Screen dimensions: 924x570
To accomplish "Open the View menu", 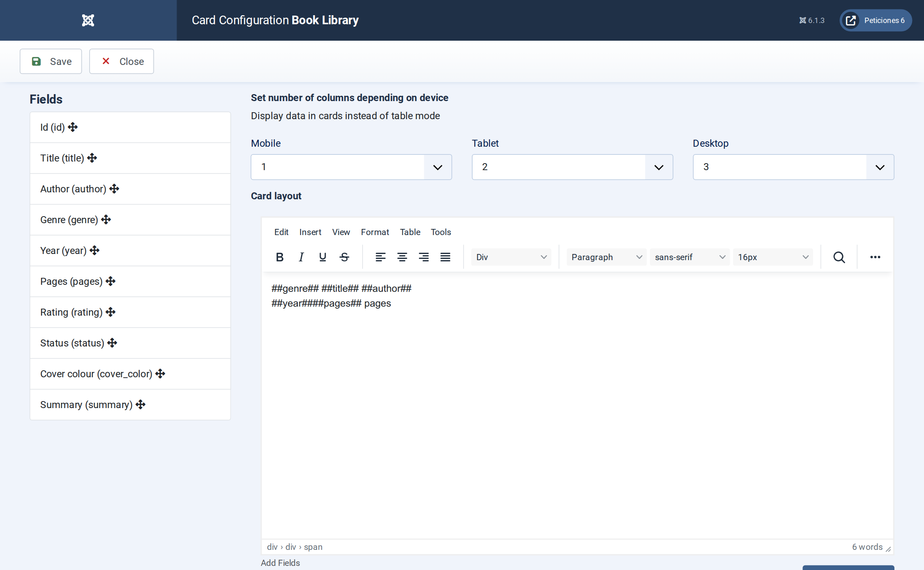I will (341, 232).
